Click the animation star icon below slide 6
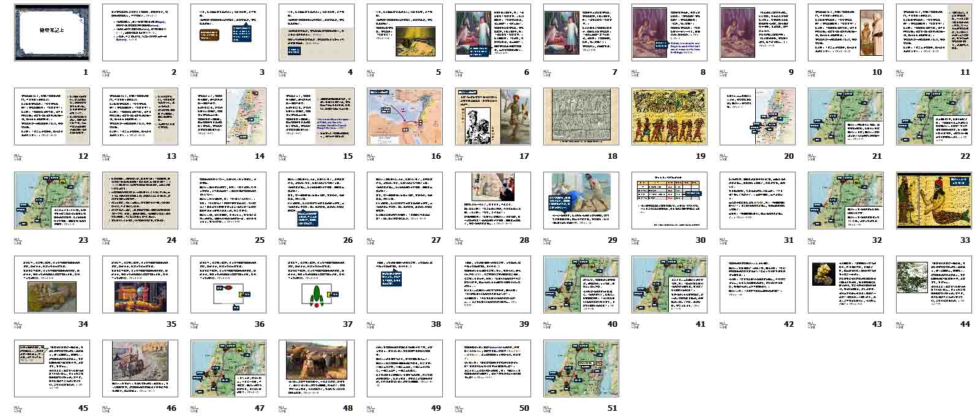Viewport: 980px width, 420px height. click(459, 72)
